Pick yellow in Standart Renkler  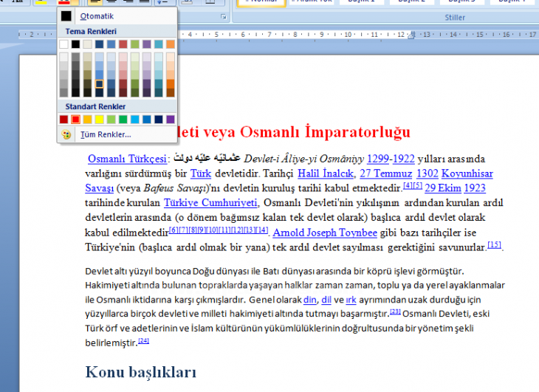click(100, 119)
